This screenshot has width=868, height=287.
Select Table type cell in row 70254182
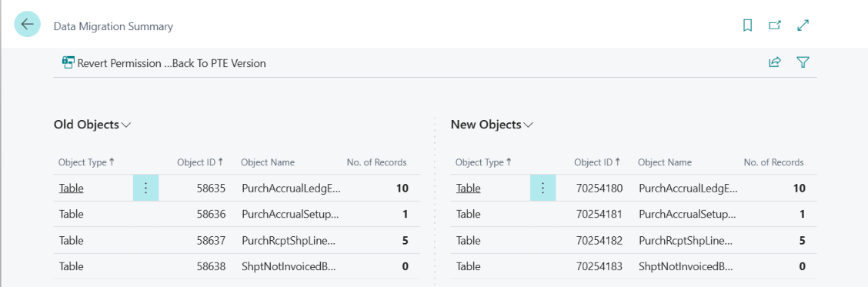tap(469, 241)
